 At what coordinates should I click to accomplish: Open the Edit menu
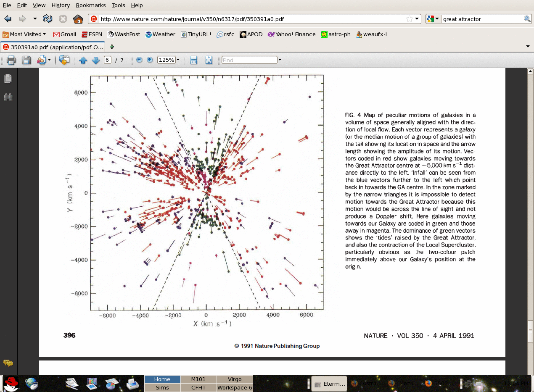coord(22,5)
